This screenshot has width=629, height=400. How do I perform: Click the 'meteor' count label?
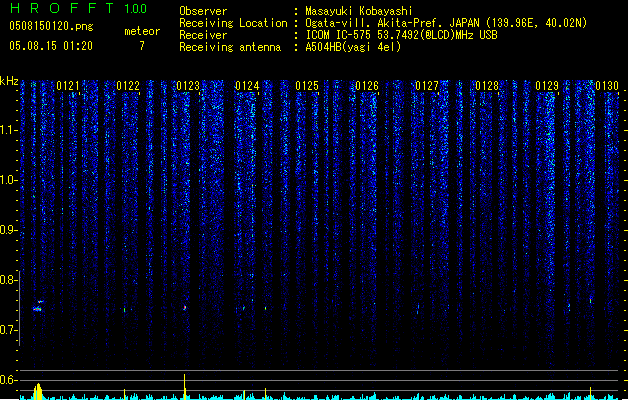tap(142, 31)
